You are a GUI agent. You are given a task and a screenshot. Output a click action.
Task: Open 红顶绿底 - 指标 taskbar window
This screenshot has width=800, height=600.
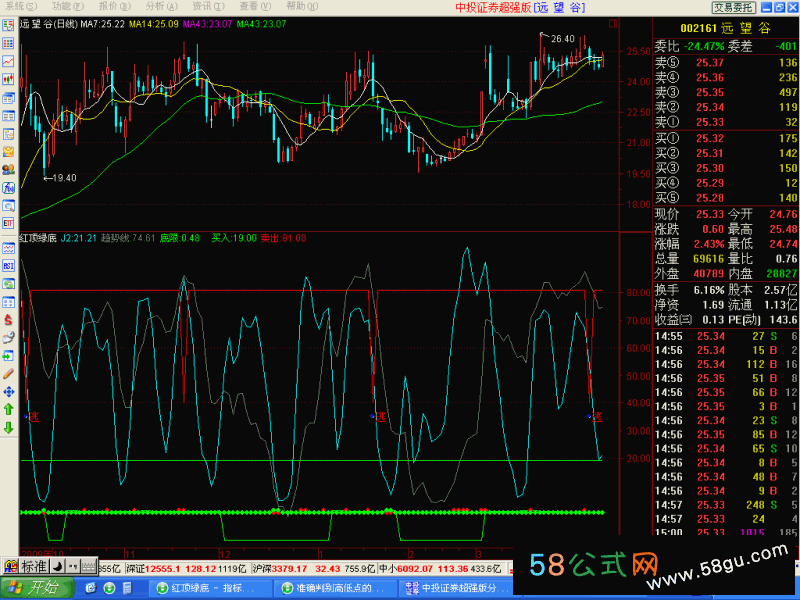pos(210,588)
